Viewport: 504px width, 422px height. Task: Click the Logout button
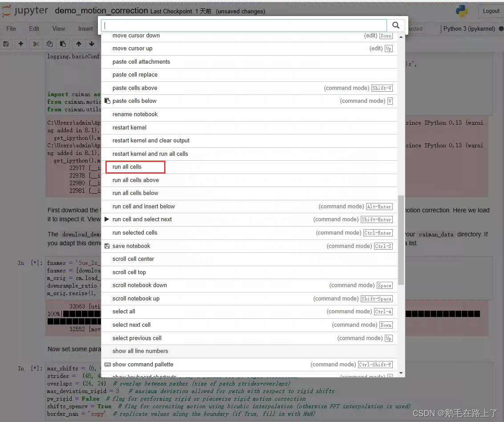491,11
